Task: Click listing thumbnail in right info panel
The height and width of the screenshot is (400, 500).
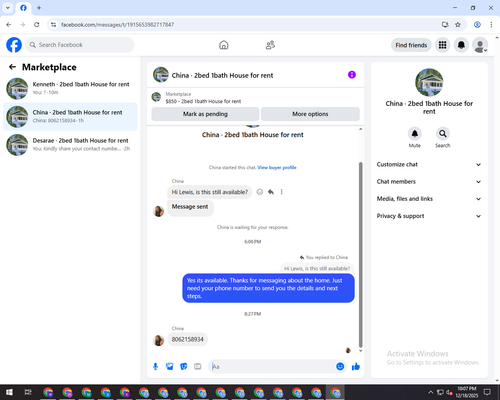Action: coord(429,82)
